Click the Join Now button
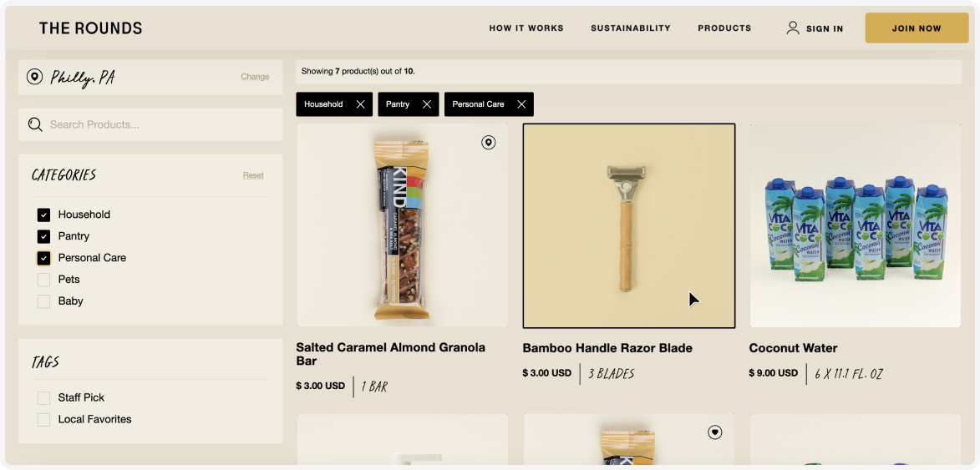This screenshot has width=980, height=470. click(917, 28)
